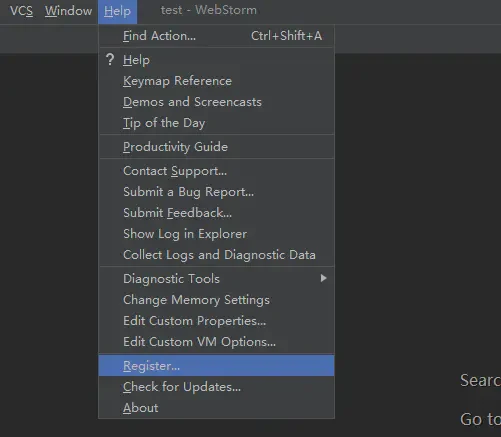Image resolution: width=501 pixels, height=437 pixels.
Task: Choose Demos and Screencasts
Action: [217, 102]
